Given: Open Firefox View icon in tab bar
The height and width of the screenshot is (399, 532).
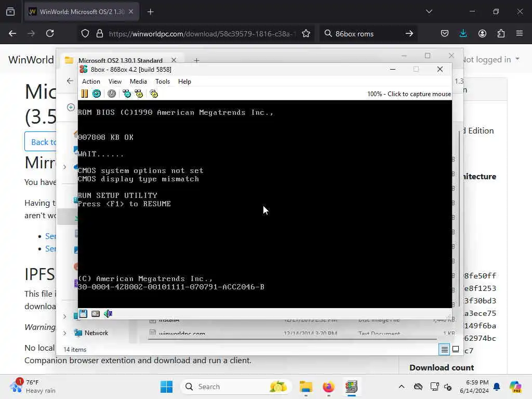Looking at the screenshot, I should (x=10, y=12).
